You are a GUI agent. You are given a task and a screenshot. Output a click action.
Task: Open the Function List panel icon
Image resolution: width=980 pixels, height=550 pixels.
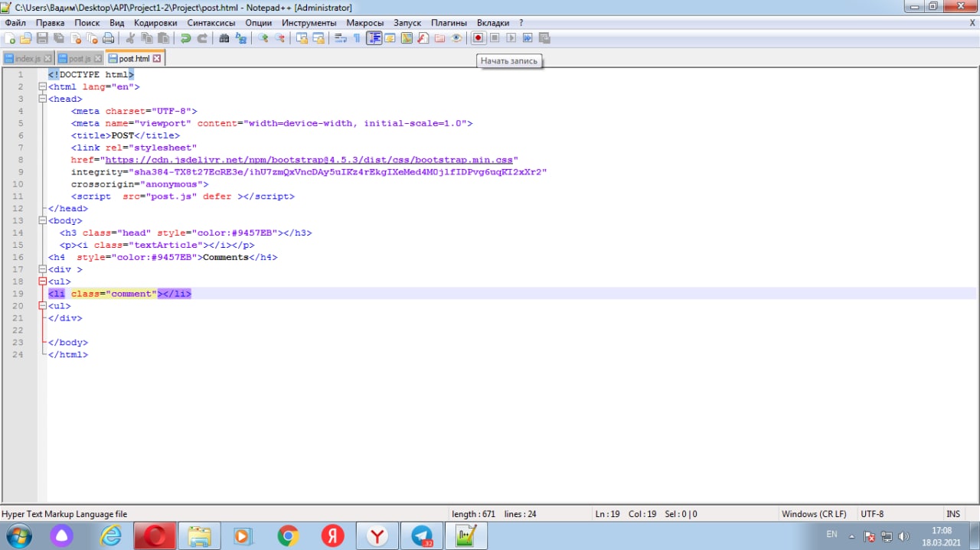coord(423,38)
